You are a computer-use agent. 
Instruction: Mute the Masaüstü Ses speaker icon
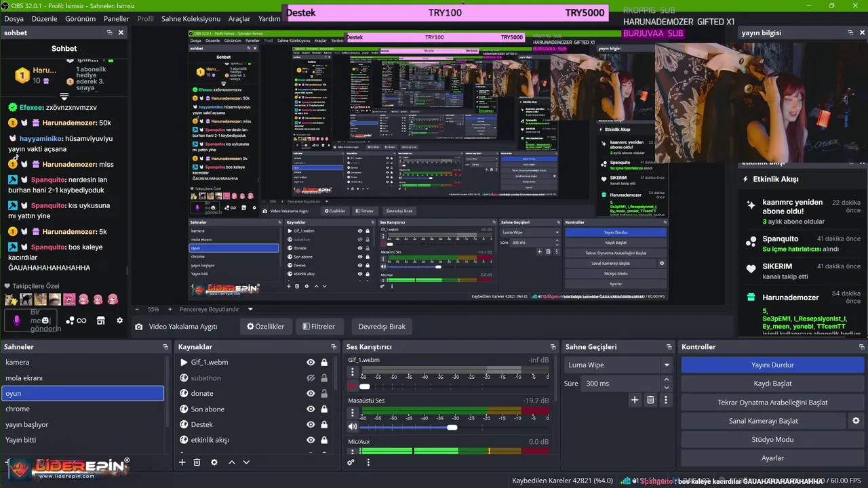[352, 427]
